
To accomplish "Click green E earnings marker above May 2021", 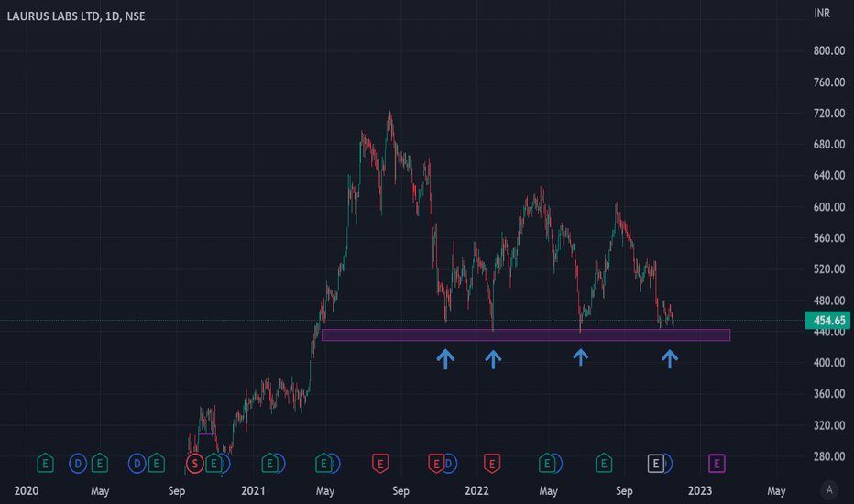I will pyautogui.click(x=323, y=464).
